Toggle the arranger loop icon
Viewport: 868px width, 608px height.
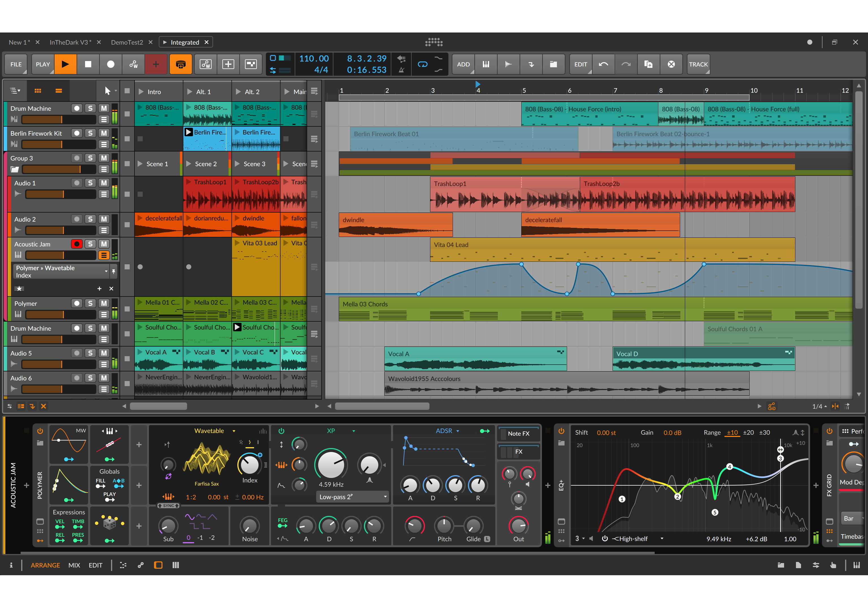[422, 64]
